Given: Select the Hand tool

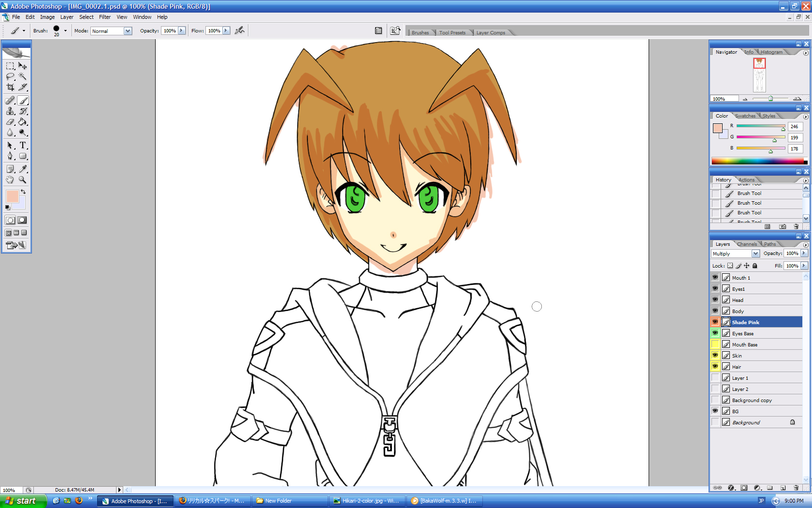Looking at the screenshot, I should pos(10,180).
